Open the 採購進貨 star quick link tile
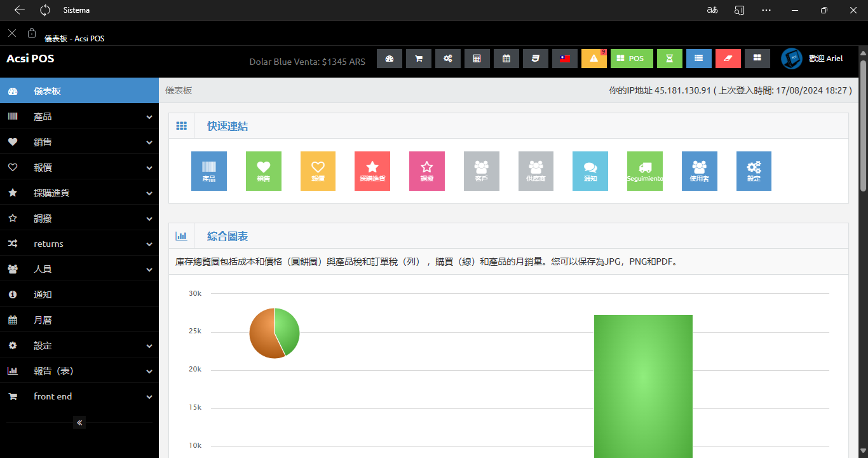Image resolution: width=868 pixels, height=458 pixels. (372, 171)
